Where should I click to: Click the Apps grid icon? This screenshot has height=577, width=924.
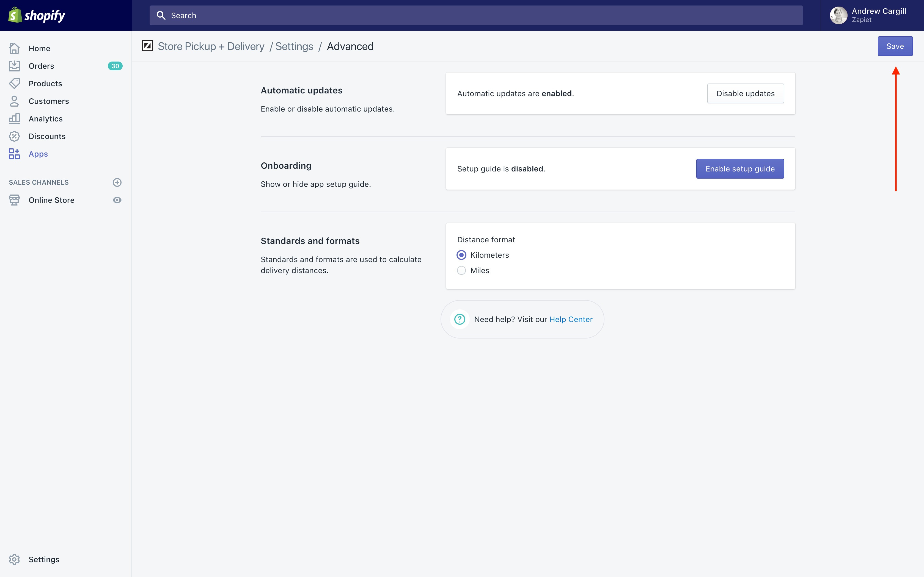[14, 154]
